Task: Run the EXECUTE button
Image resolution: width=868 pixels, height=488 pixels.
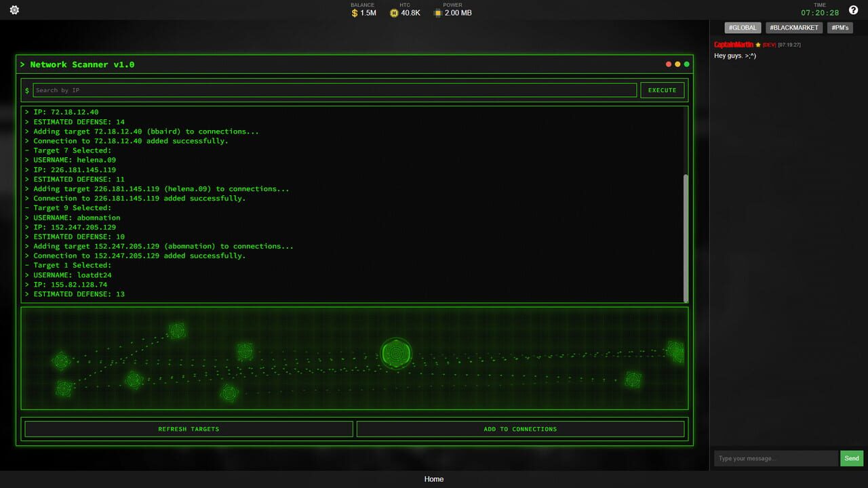Action: tap(663, 90)
